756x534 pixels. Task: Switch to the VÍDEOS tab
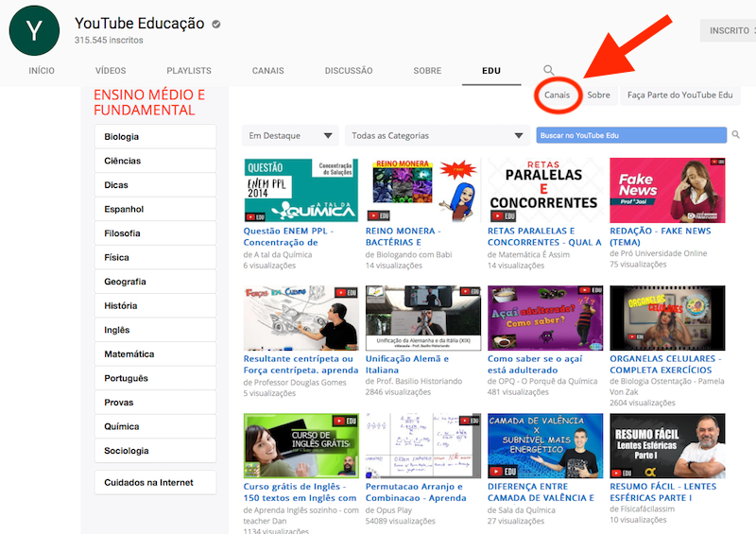coord(111,71)
